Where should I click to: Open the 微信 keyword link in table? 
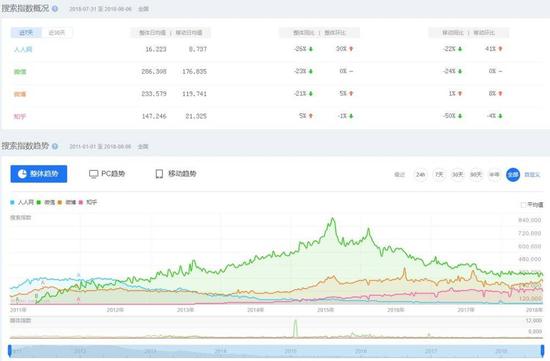tap(20, 72)
